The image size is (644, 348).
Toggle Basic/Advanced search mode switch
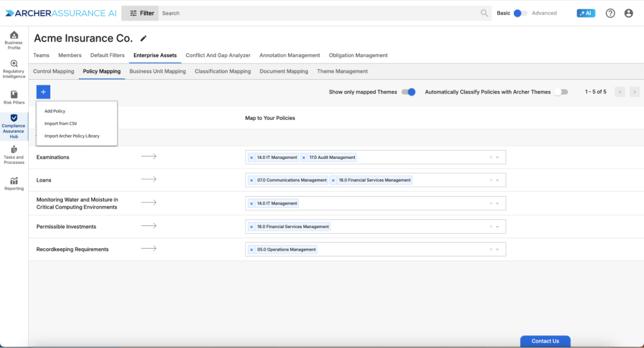(520, 13)
